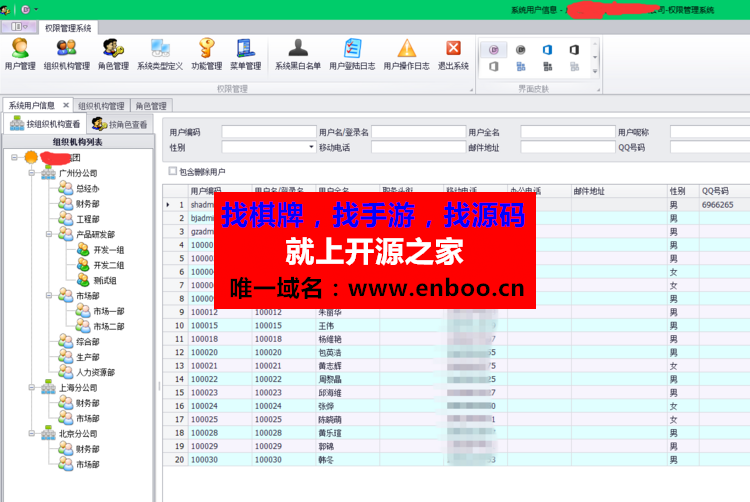
Task: Collapse 上海分公司 branch
Action: click(x=32, y=387)
